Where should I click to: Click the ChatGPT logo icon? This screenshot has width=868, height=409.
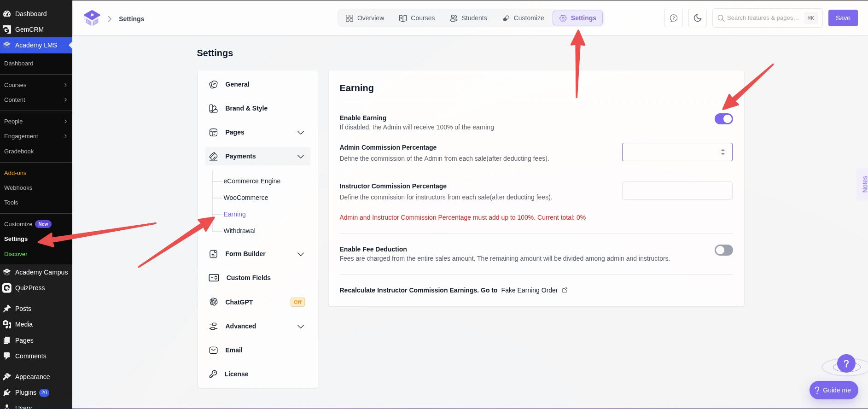pyautogui.click(x=214, y=302)
